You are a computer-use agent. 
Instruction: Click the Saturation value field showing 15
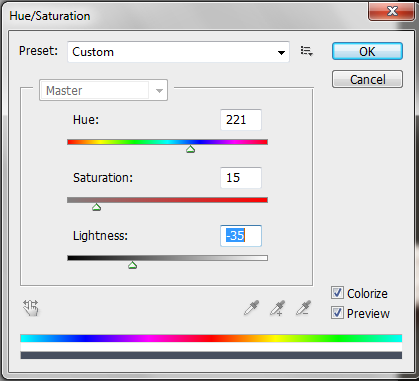click(241, 178)
